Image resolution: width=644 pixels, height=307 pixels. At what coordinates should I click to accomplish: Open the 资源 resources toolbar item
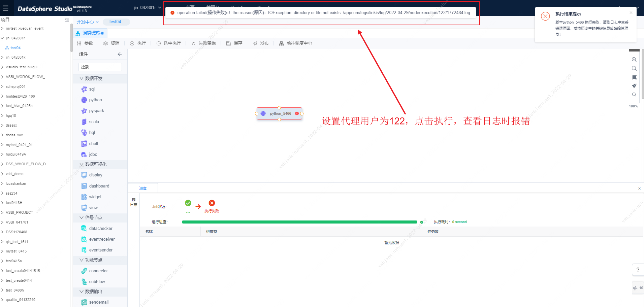coord(111,43)
